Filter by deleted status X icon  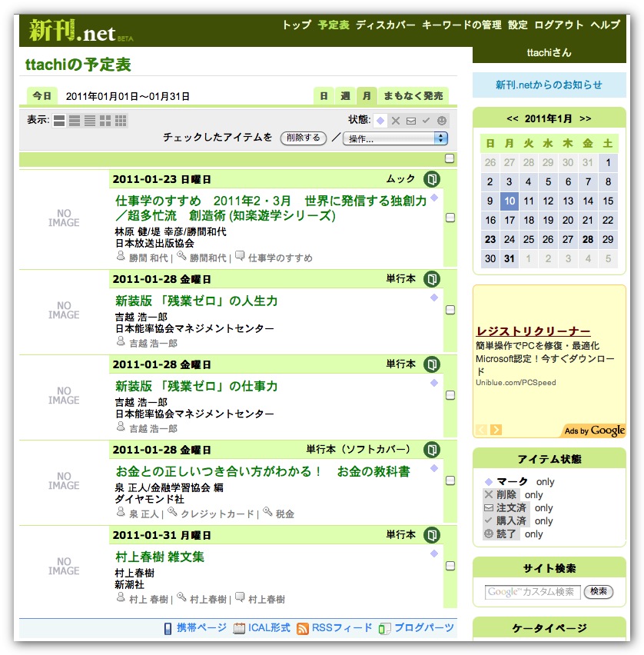(396, 121)
